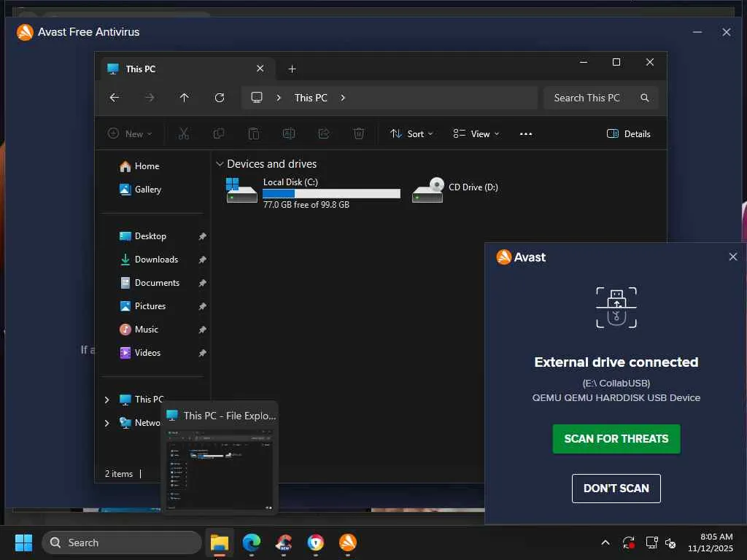Viewport: 747px width, 560px height.
Task: Click the forward navigation arrow
Action: [150, 98]
